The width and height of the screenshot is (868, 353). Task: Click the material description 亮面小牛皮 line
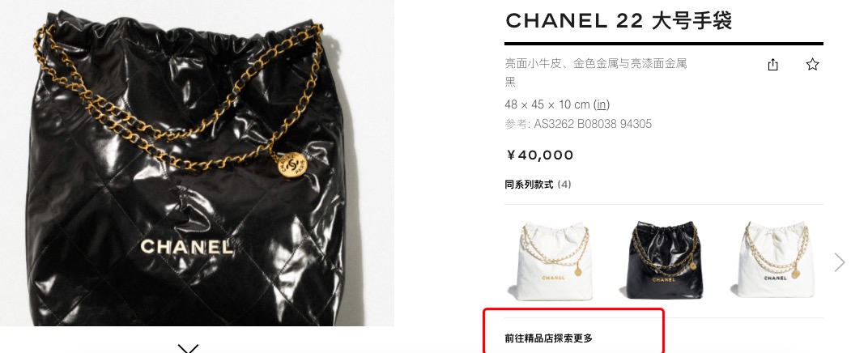point(596,64)
